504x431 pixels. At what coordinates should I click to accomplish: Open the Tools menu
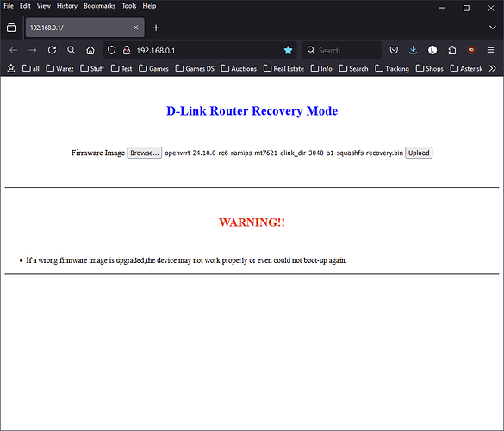pos(129,6)
